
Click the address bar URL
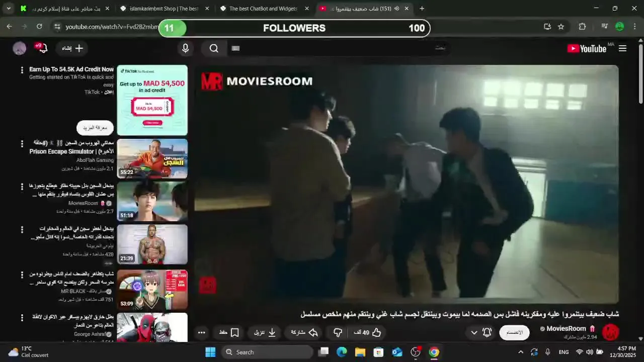point(112,27)
